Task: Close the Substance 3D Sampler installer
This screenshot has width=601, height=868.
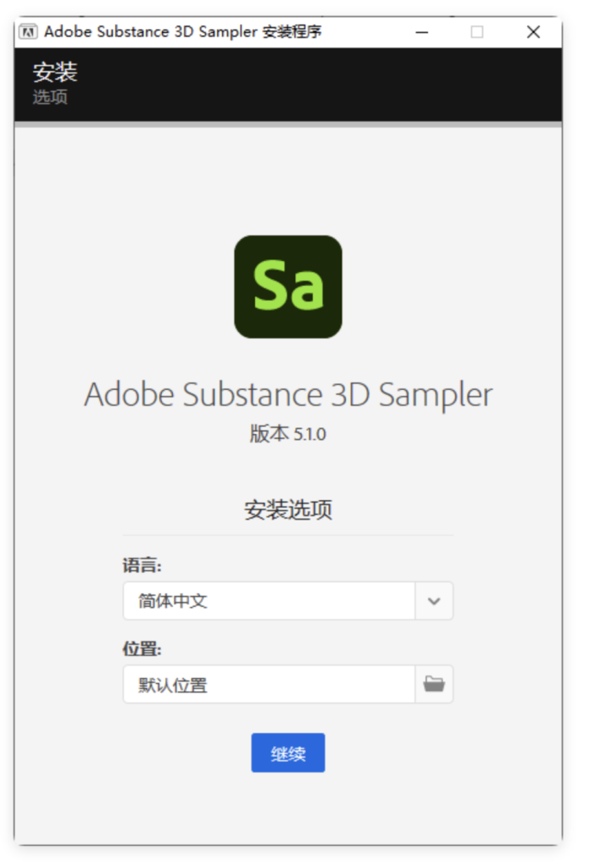Action: [533, 32]
